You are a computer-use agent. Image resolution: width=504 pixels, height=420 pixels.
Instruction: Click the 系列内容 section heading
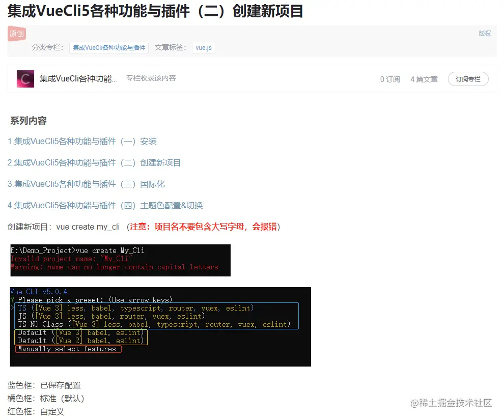coord(29,121)
